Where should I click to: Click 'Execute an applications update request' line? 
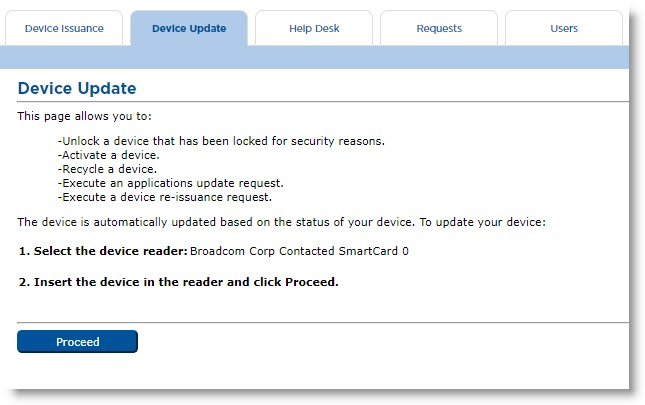[x=171, y=183]
